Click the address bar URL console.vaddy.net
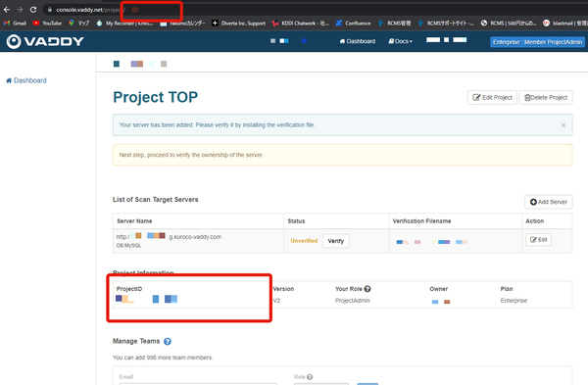 tap(78, 10)
